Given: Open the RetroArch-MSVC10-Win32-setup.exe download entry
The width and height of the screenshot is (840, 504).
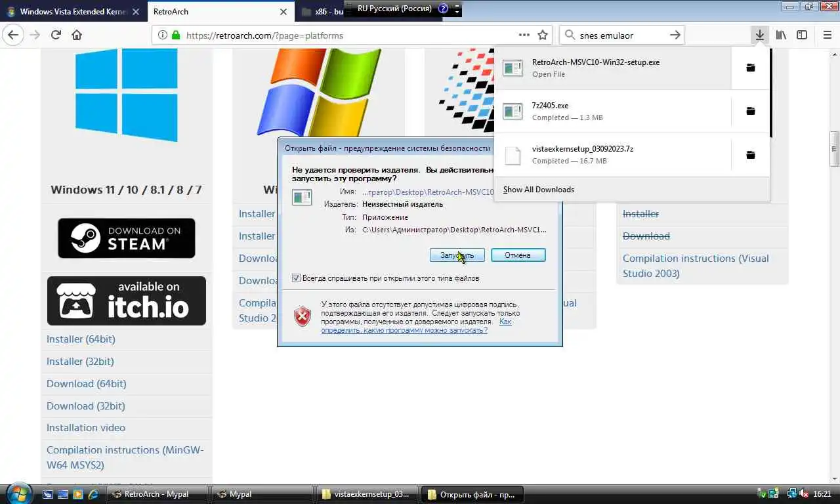Looking at the screenshot, I should point(613,68).
